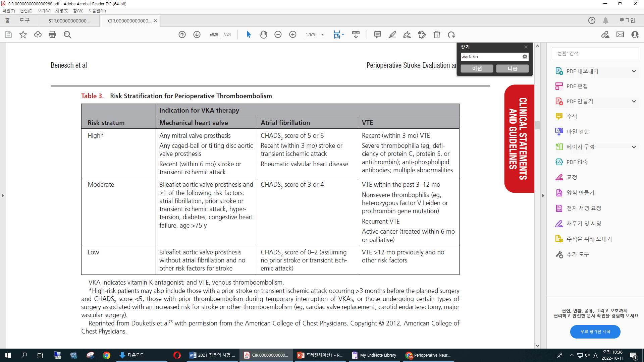This screenshot has width=644, height=362.
Task: Open the Help question mark icon
Action: pos(592,20)
